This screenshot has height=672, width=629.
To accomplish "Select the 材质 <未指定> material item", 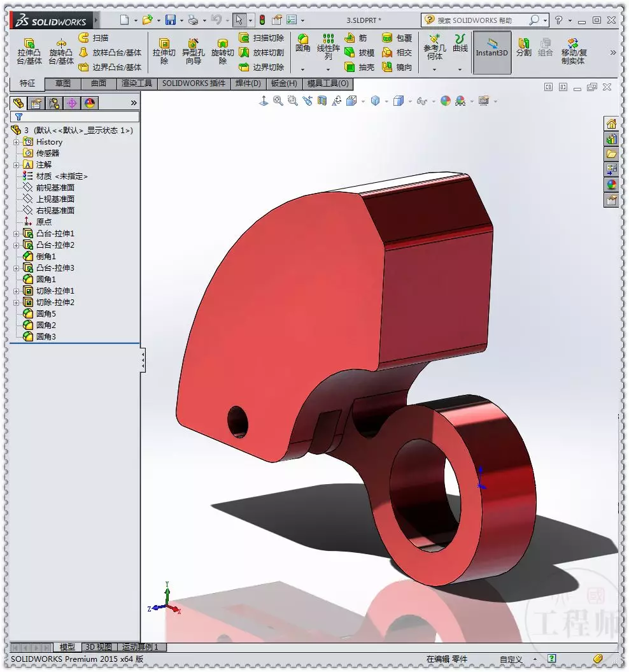I will click(x=61, y=176).
